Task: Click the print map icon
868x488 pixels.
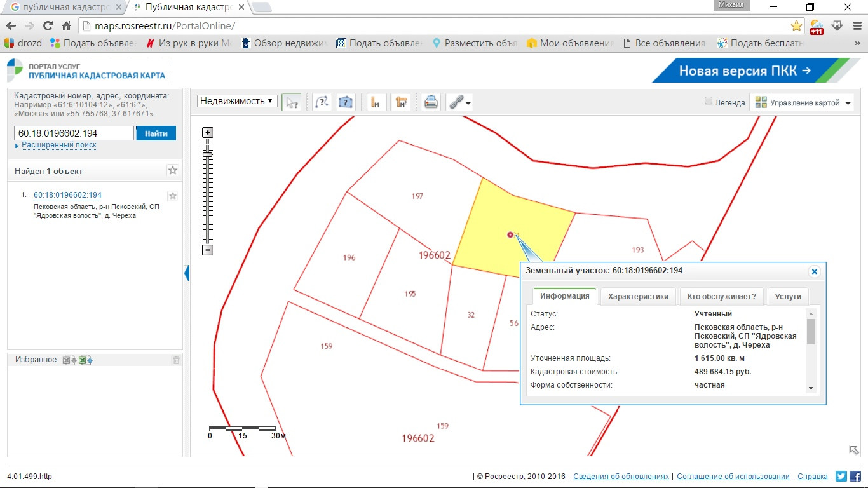Action: tap(431, 102)
